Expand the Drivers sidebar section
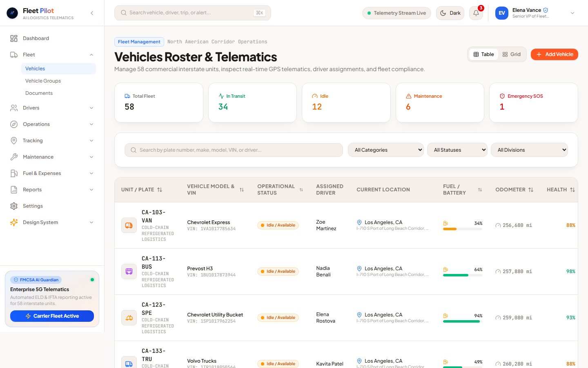 pyautogui.click(x=52, y=108)
